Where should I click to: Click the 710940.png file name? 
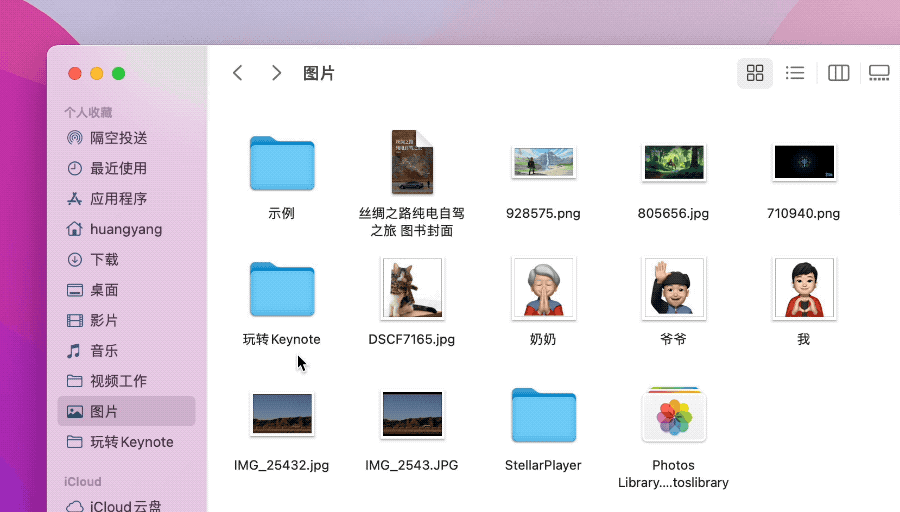[804, 214]
